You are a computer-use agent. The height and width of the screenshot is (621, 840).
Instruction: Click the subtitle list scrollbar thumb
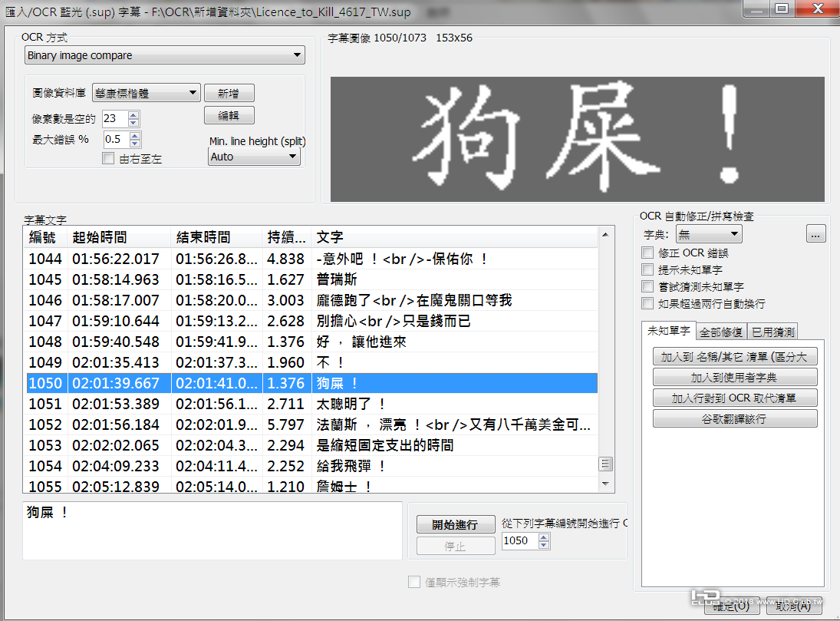(605, 464)
